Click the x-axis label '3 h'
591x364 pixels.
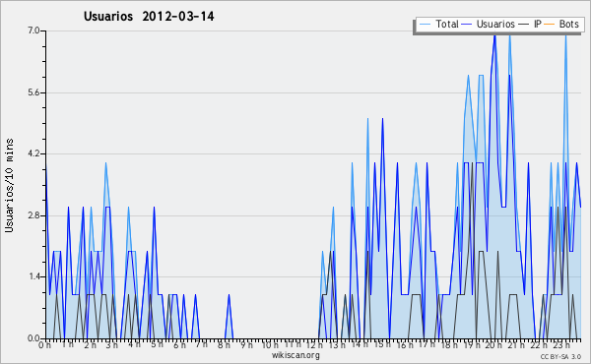[112, 345]
